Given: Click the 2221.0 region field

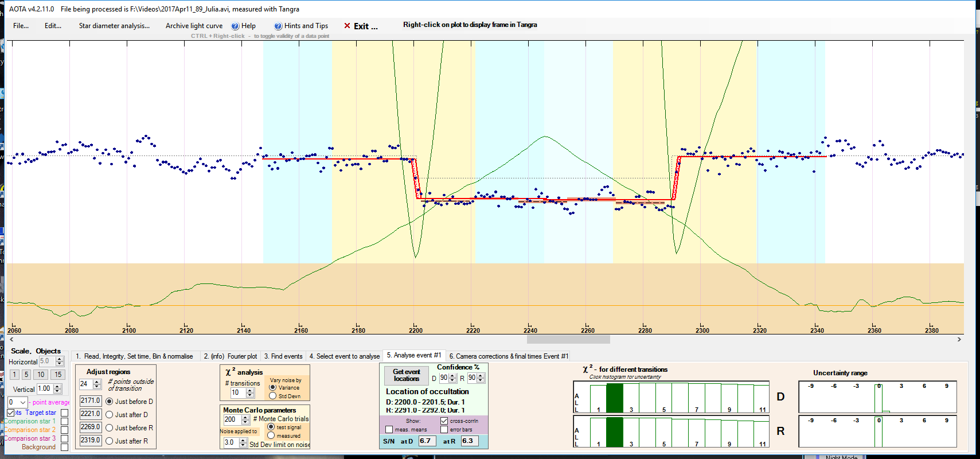Looking at the screenshot, I should pyautogui.click(x=90, y=414).
